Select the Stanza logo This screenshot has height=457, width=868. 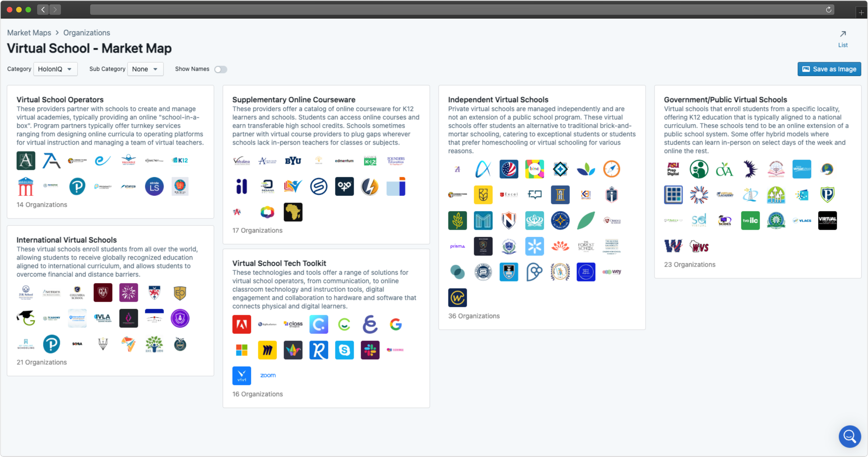tap(128, 186)
